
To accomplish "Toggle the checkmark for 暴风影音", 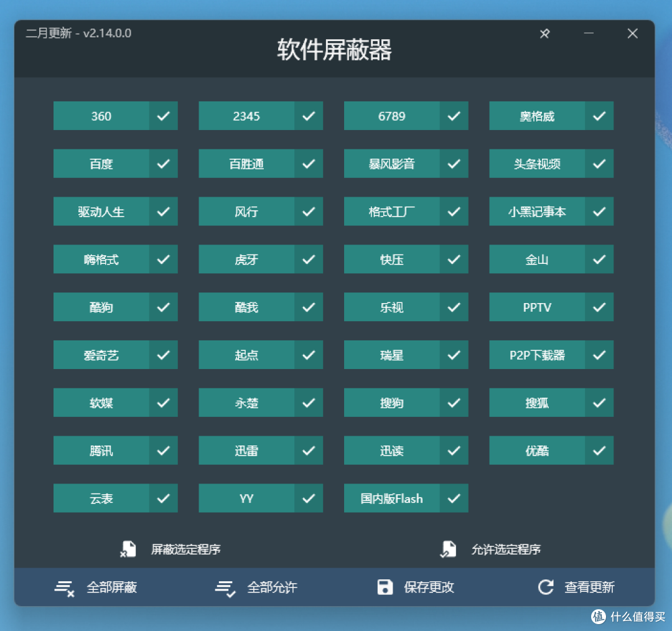I will pos(454,164).
